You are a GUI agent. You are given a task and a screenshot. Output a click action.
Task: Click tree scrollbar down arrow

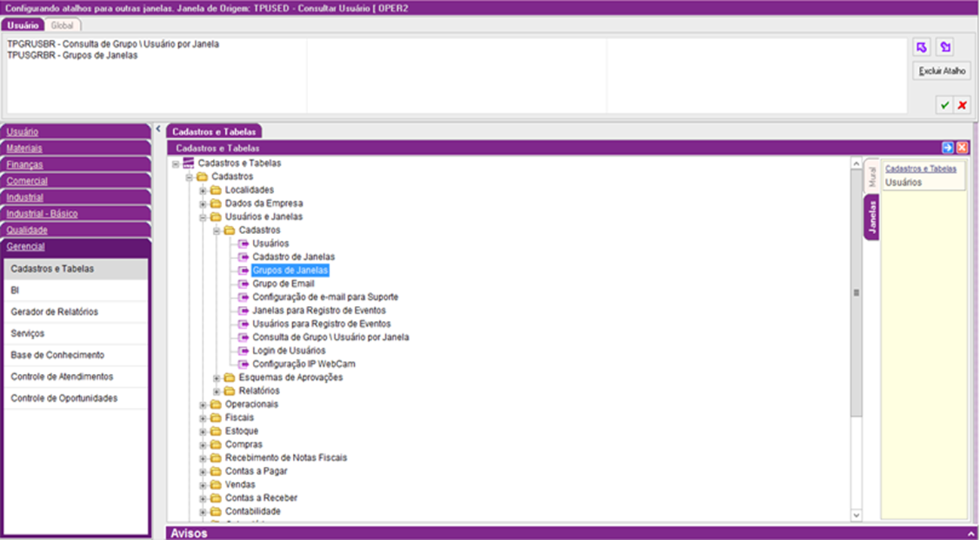click(x=856, y=515)
